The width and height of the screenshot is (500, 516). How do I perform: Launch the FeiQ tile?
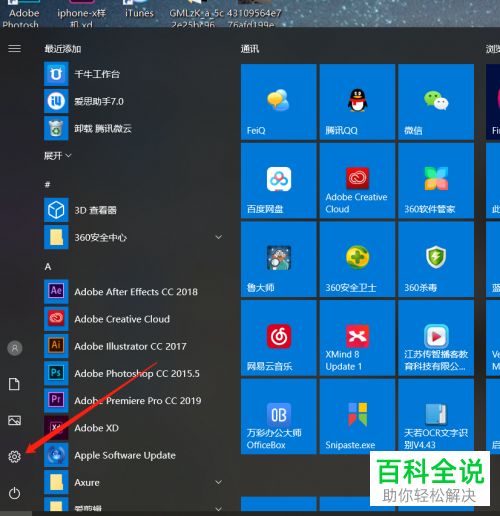[x=279, y=102]
